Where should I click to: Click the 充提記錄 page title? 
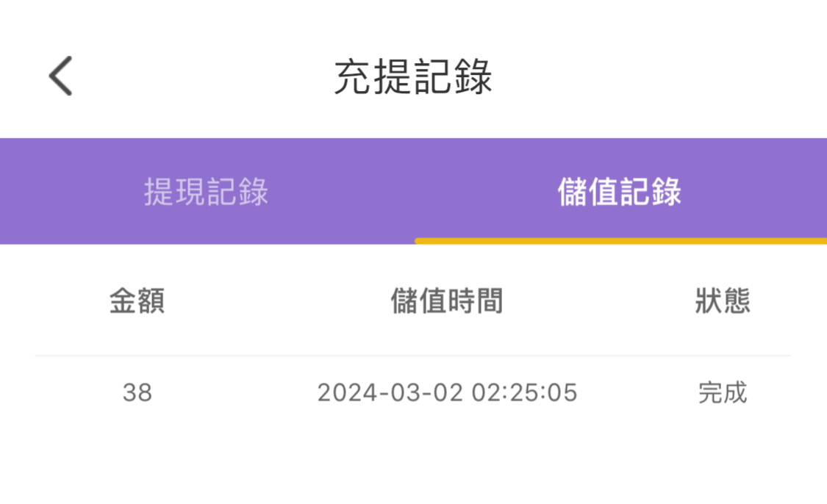(413, 76)
